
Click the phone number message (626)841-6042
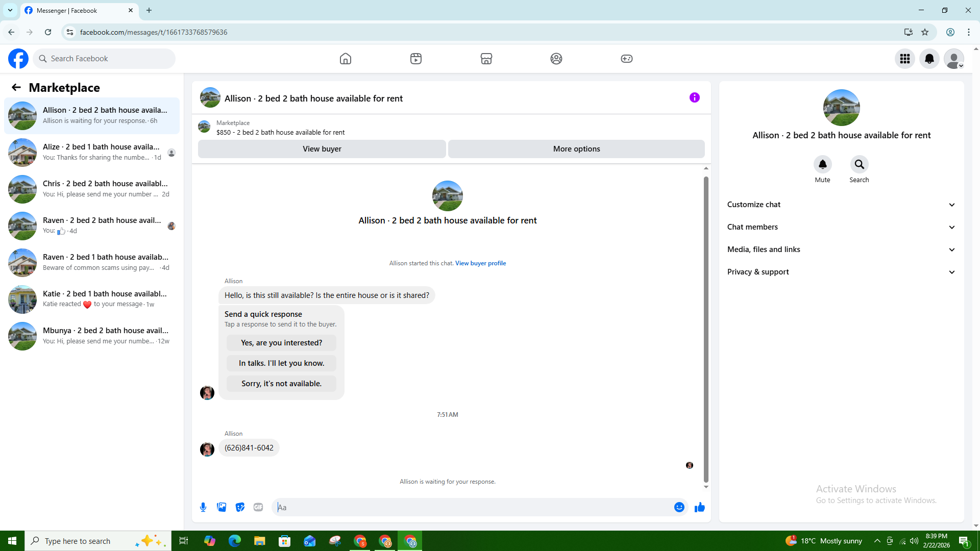(249, 448)
